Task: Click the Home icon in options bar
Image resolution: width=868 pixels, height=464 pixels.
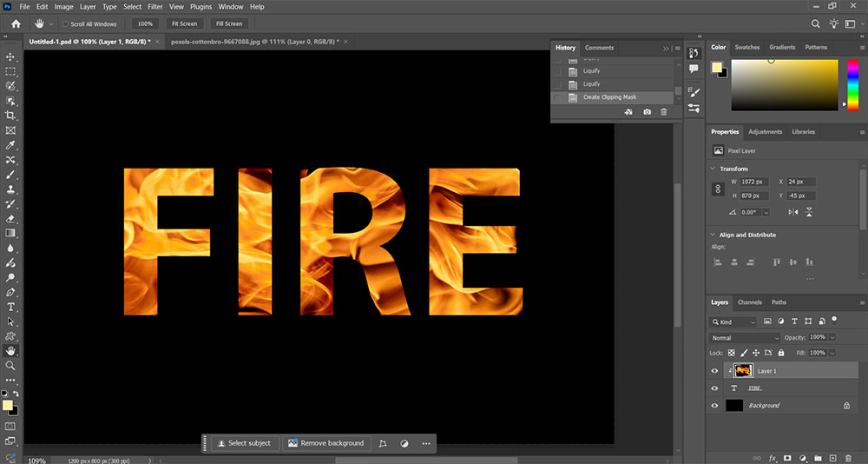Action: tap(16, 23)
